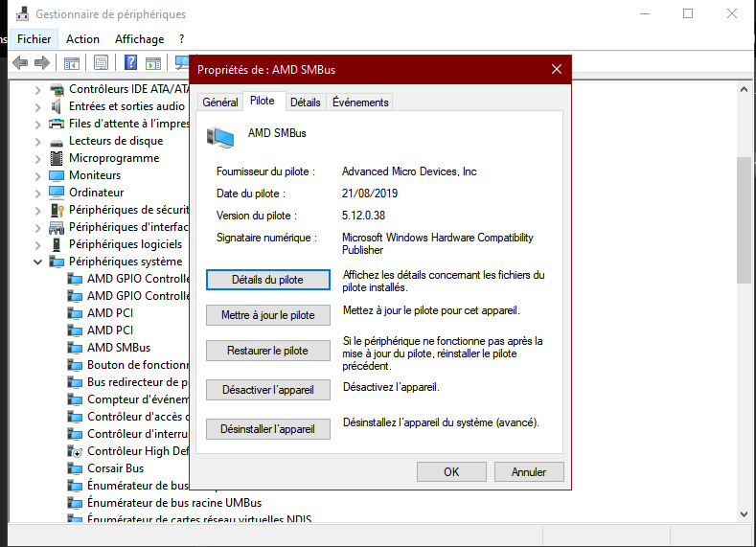
Task: Expand Lecteurs de disque category
Action: click(x=37, y=142)
